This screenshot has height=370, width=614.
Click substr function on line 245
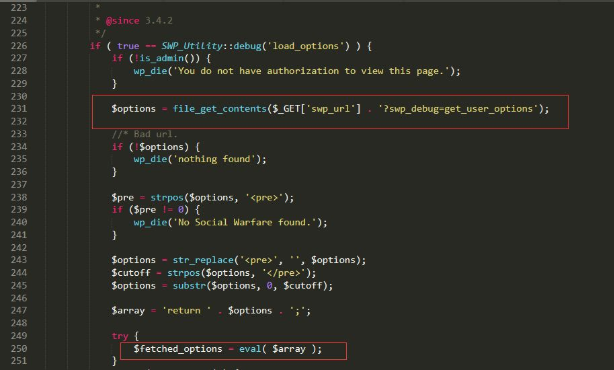190,286
